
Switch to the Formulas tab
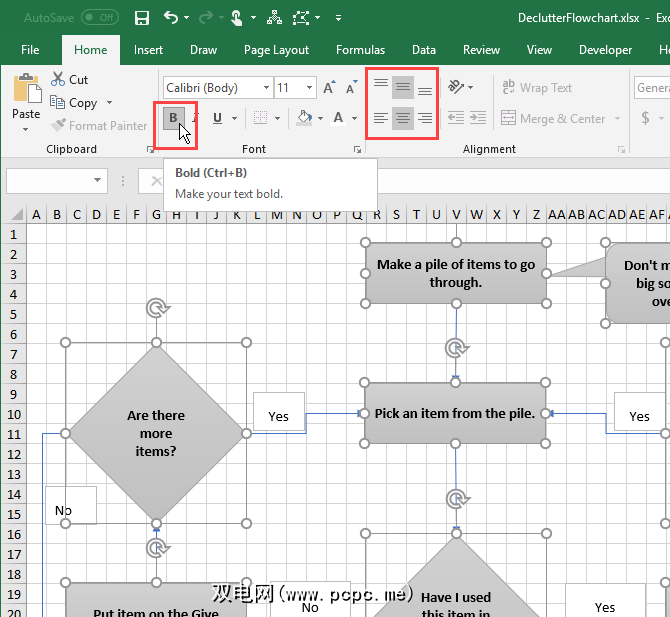[360, 50]
